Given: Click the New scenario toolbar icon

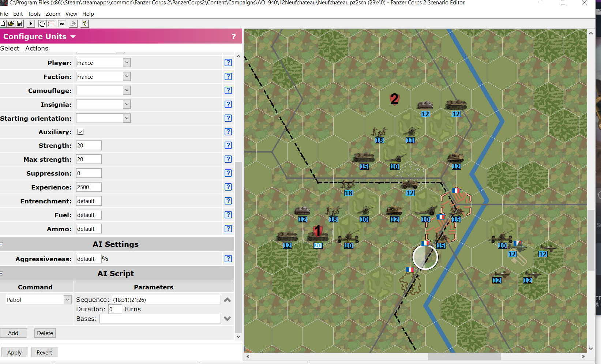Looking at the screenshot, I should (3, 24).
